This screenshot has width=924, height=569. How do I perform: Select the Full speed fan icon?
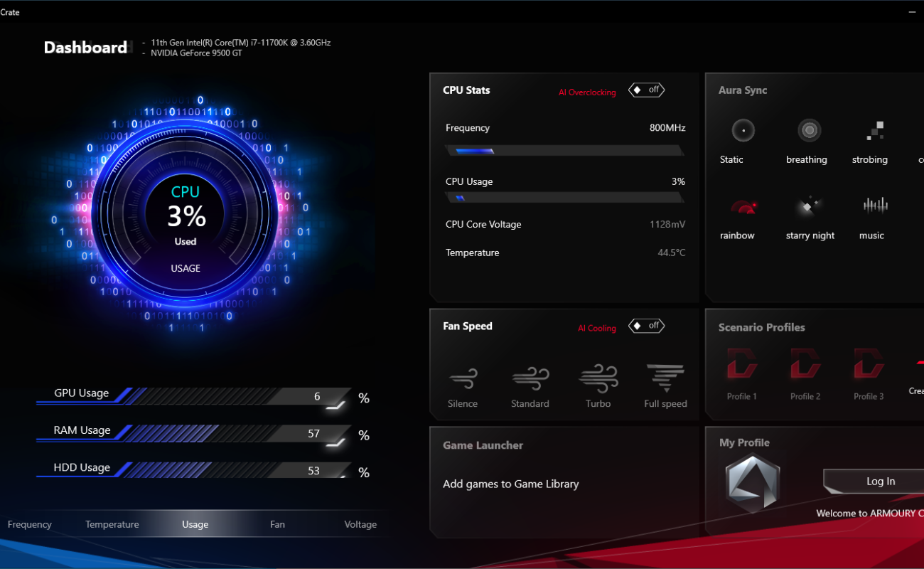tap(665, 378)
